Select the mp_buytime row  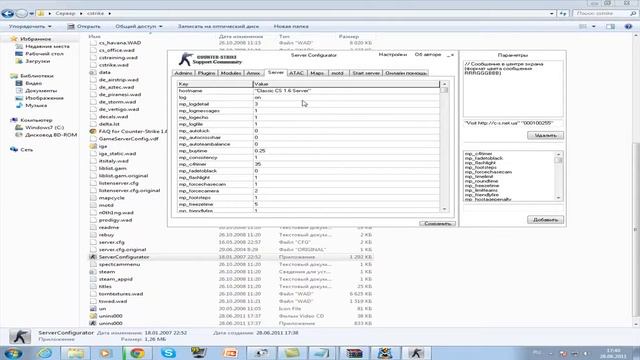point(309,151)
